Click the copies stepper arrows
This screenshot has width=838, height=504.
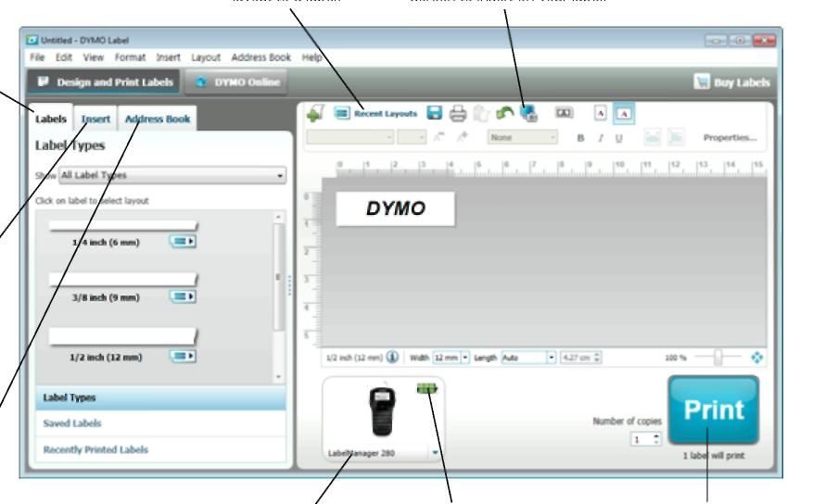pos(657,439)
